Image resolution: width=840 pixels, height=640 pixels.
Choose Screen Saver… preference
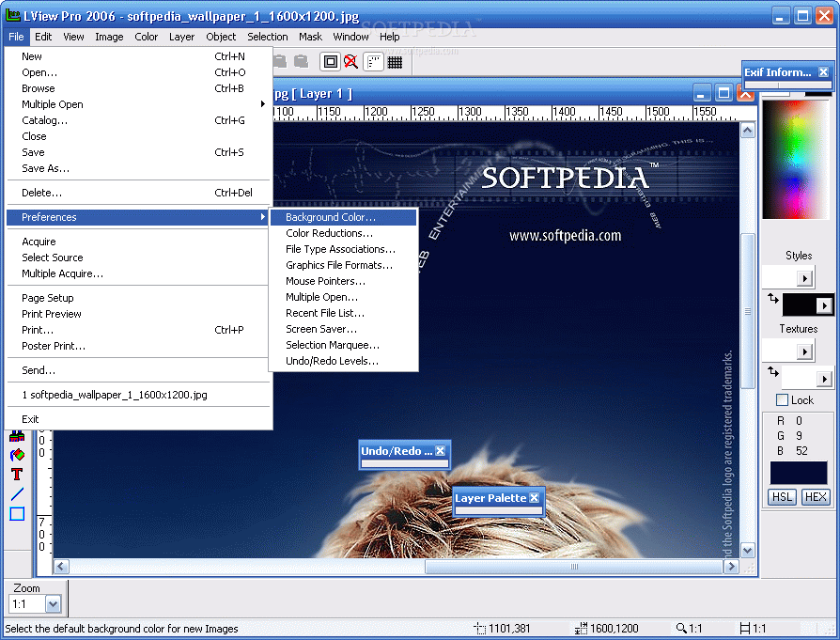[x=343, y=329]
